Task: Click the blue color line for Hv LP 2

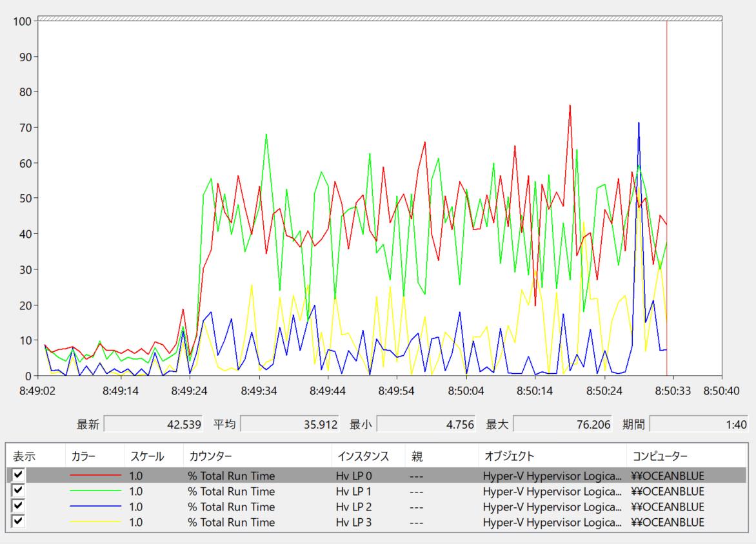Action: coord(95,507)
